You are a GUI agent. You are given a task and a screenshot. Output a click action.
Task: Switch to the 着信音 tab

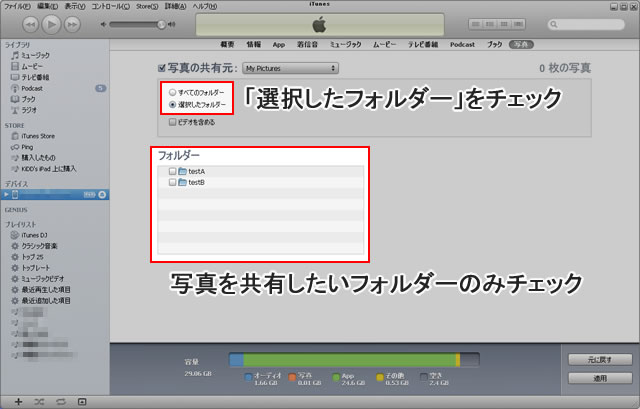[x=307, y=44]
